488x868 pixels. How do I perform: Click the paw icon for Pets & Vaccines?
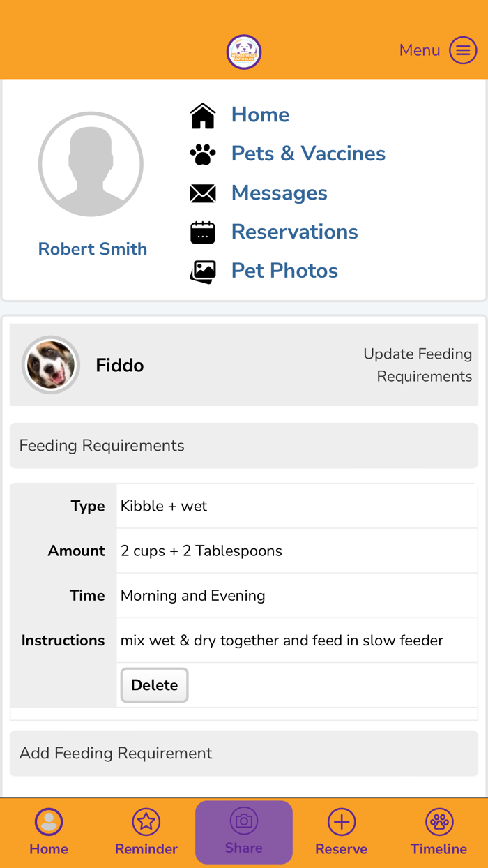click(x=203, y=154)
